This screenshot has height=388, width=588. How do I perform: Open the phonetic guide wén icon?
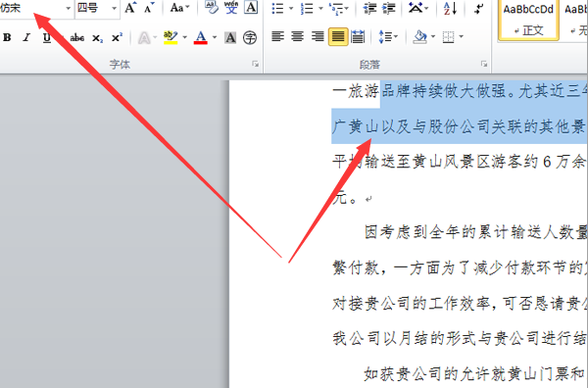click(231, 8)
